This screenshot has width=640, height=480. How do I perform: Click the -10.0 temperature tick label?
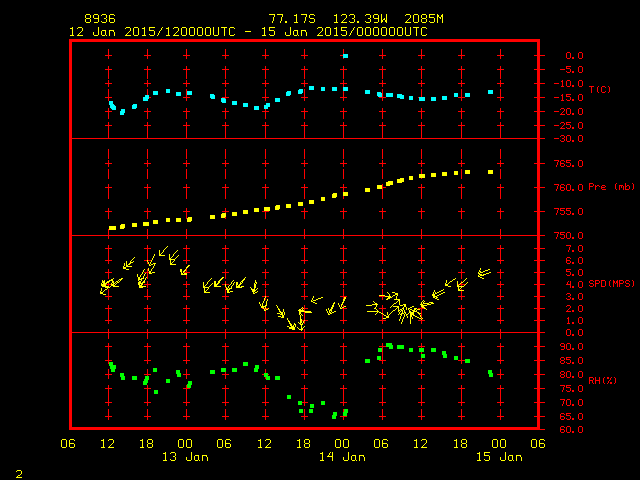(568, 84)
